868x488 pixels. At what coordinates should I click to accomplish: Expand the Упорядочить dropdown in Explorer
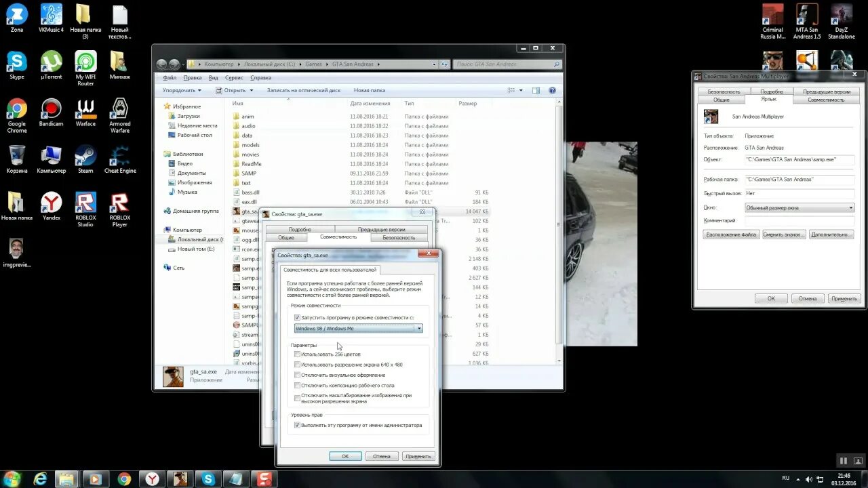pyautogui.click(x=182, y=90)
